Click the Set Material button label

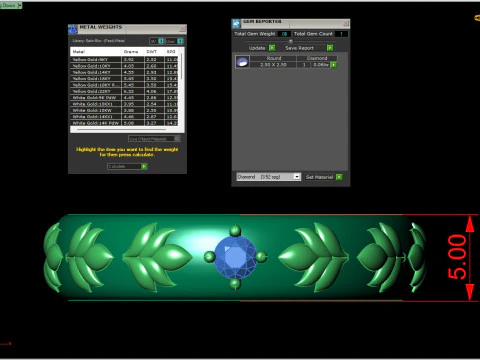(x=319, y=177)
